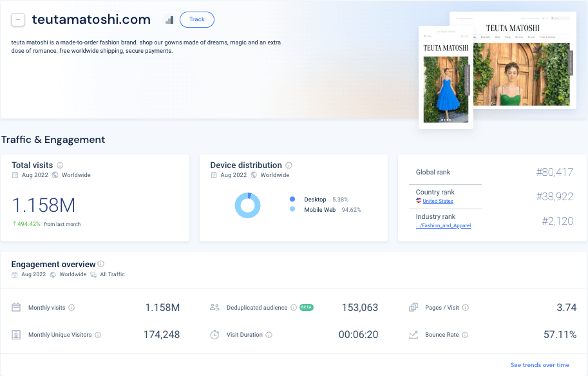Viewport: 588px width, 376px height.
Task: Click globe icon beside Worldwide in Total visits
Action: 55,175
